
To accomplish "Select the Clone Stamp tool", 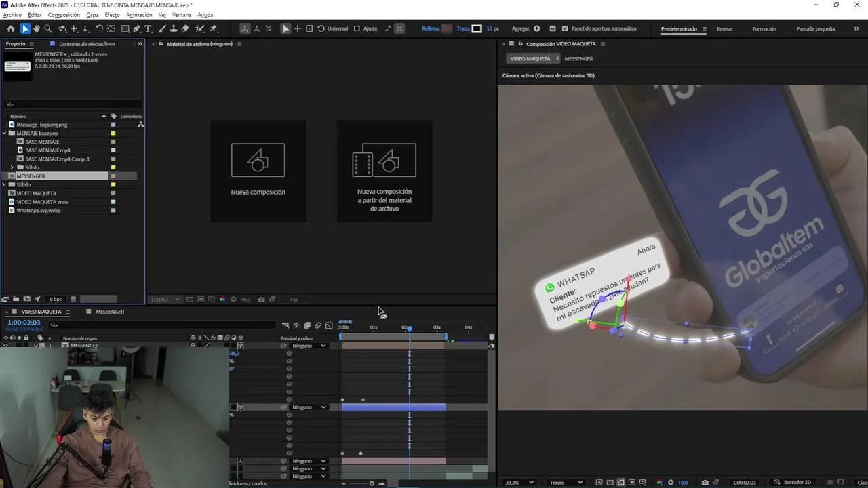I will 174,28.
